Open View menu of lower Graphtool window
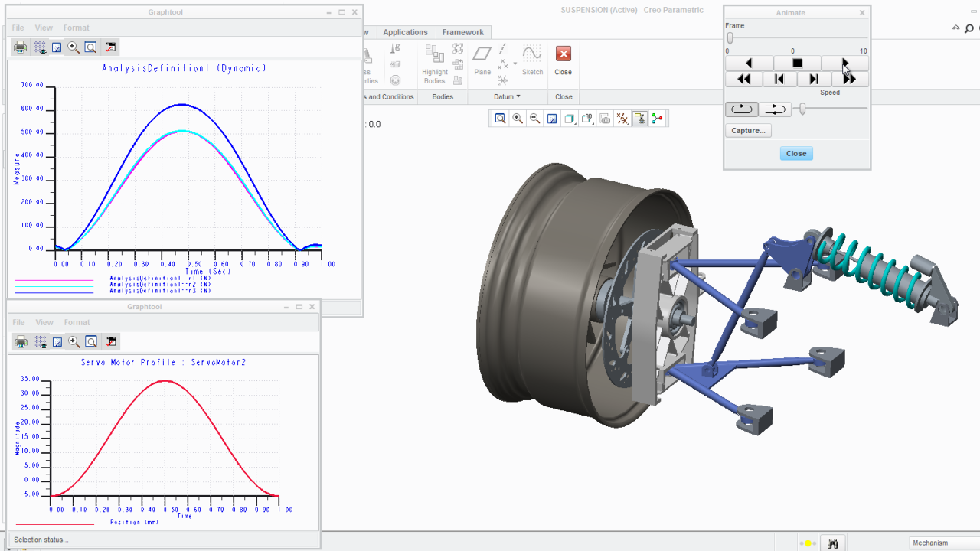Viewport: 980px width, 551px height. tap(44, 323)
